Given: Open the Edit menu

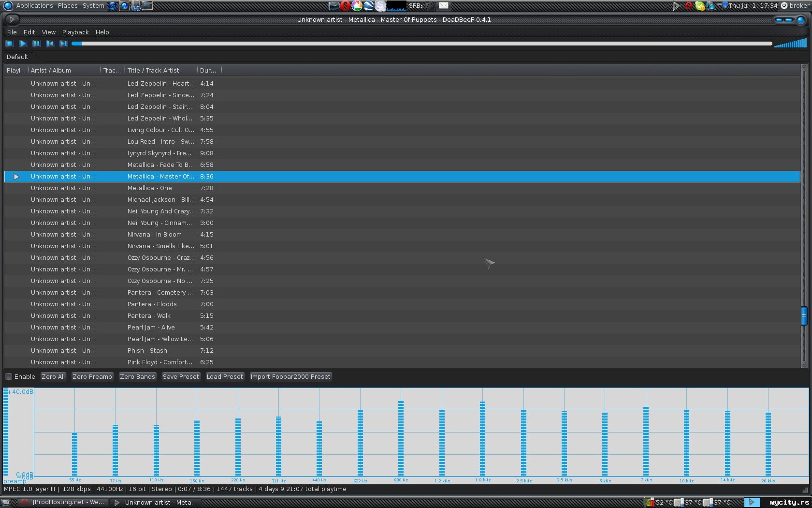Looking at the screenshot, I should point(29,32).
